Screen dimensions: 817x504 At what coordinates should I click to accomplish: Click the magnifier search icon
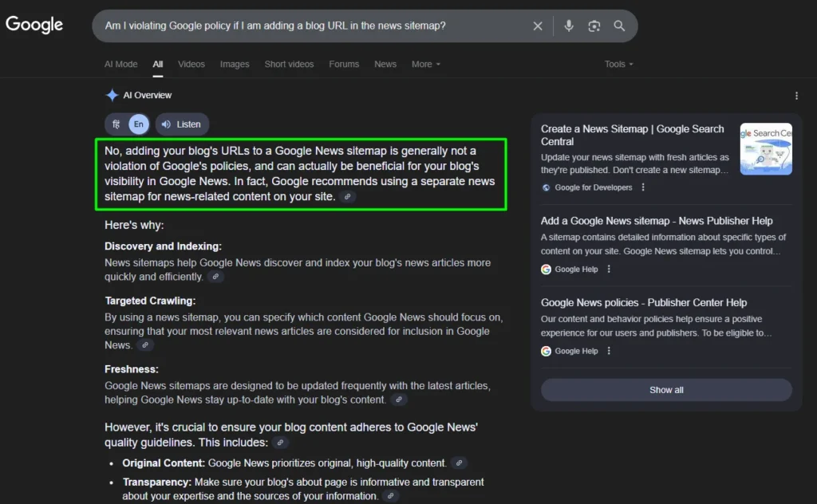pyautogui.click(x=619, y=26)
